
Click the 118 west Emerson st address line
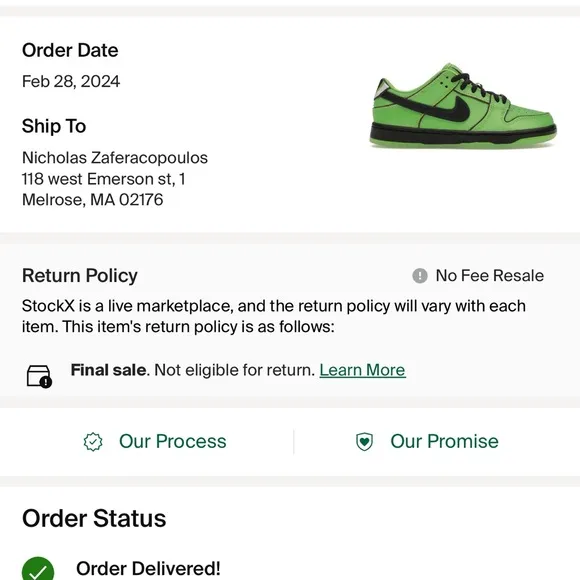tap(104, 179)
